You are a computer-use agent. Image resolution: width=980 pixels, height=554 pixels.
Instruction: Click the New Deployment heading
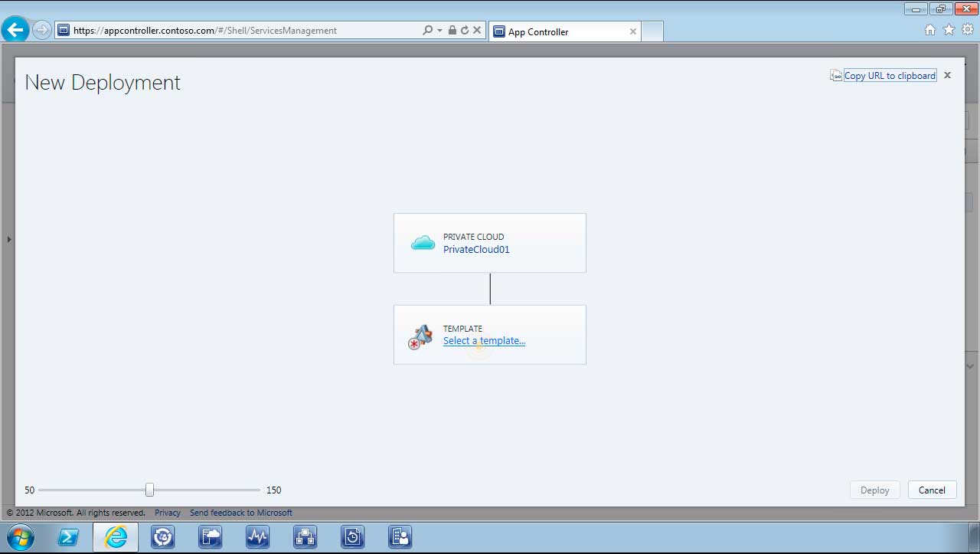click(103, 83)
